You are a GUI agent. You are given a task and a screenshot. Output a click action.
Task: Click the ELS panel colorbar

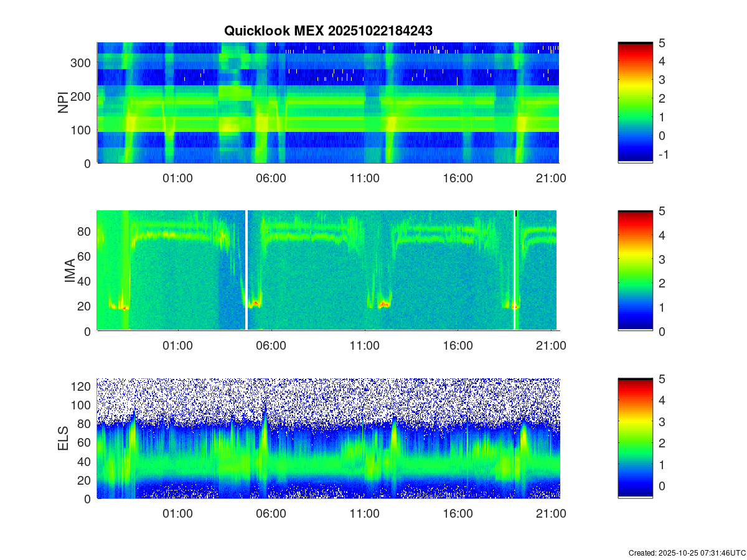point(635,439)
